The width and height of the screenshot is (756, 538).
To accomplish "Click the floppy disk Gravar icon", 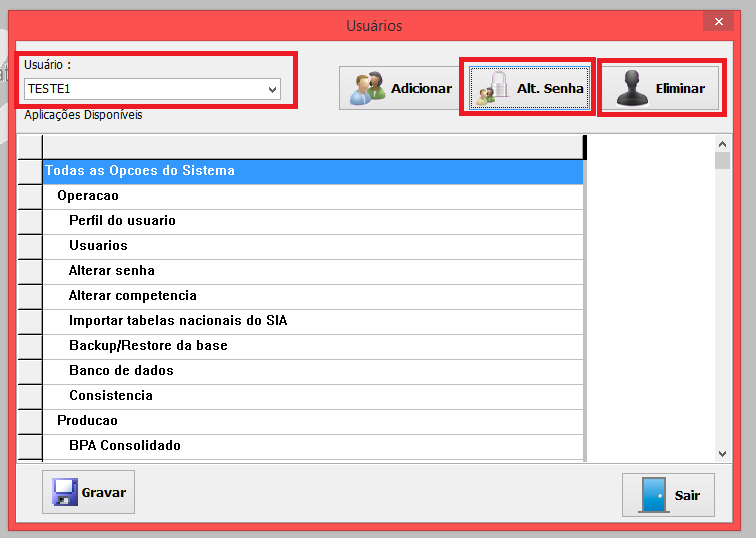I will 64,492.
